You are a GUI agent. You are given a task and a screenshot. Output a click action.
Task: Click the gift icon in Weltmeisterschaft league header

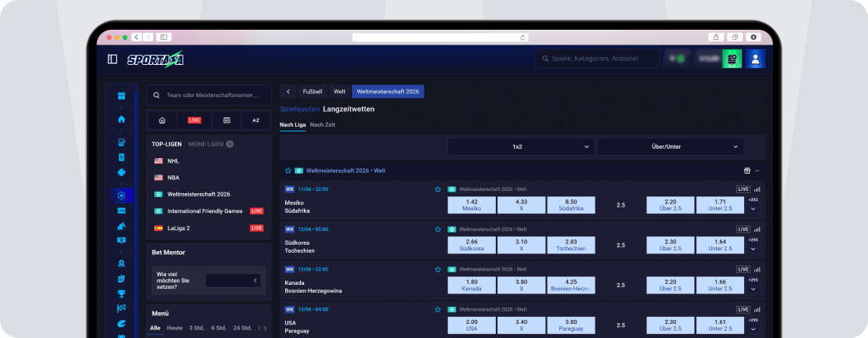pyautogui.click(x=747, y=171)
